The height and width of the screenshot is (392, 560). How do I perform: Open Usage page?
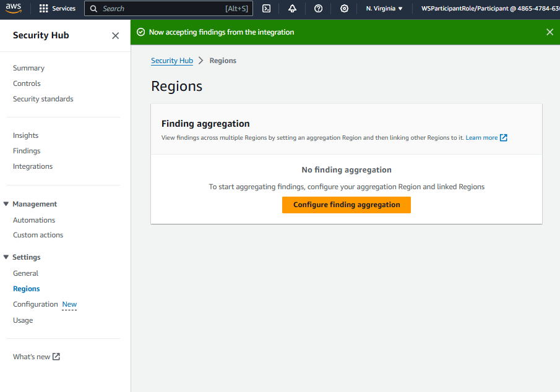coord(23,320)
